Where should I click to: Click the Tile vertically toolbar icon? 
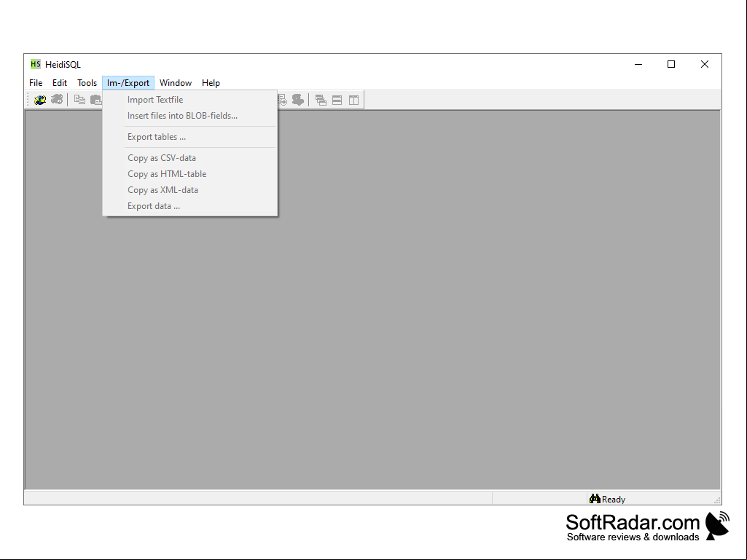(x=354, y=100)
